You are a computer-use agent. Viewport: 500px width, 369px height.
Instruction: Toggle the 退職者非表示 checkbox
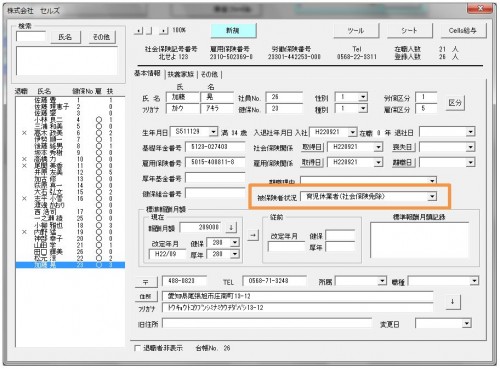137,348
